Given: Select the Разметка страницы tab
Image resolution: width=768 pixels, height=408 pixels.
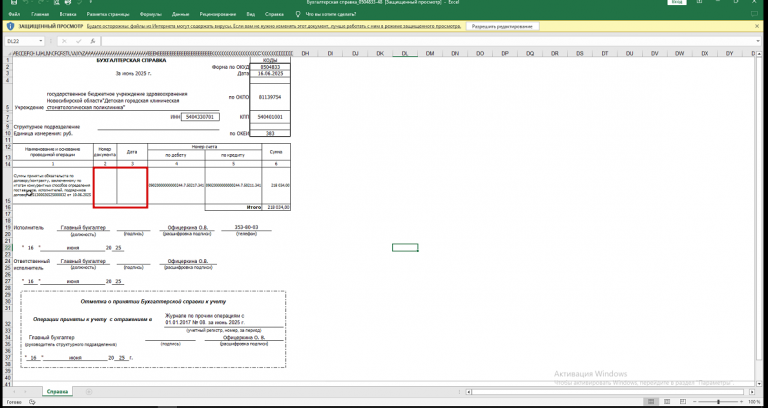Looking at the screenshot, I should coord(108,14).
